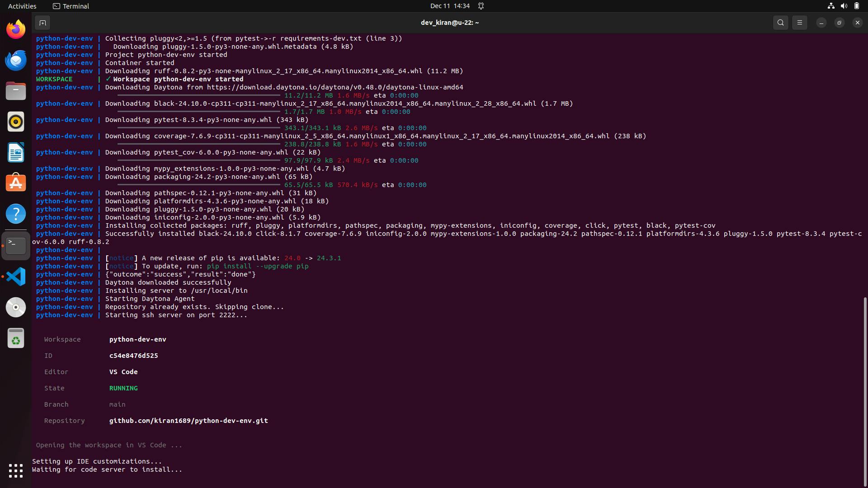Click the WORKSPACE green label
Screen dimensions: 868x488
pos(54,79)
